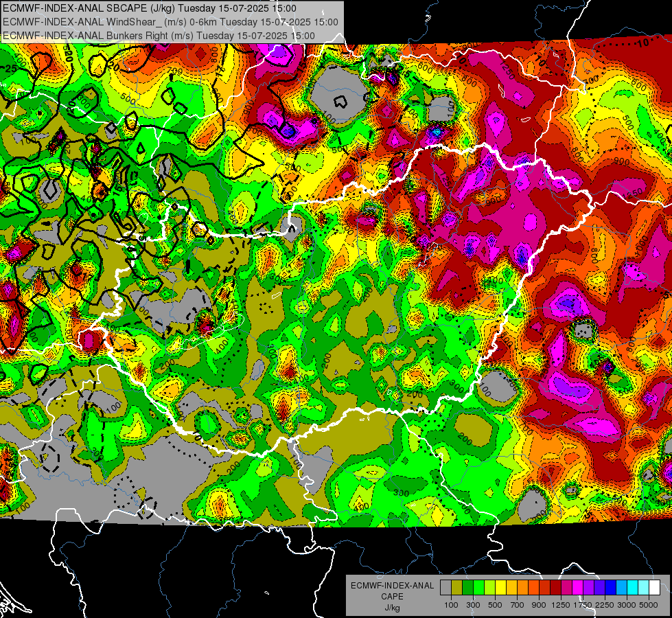Click legend scale value 500

[x=495, y=605]
